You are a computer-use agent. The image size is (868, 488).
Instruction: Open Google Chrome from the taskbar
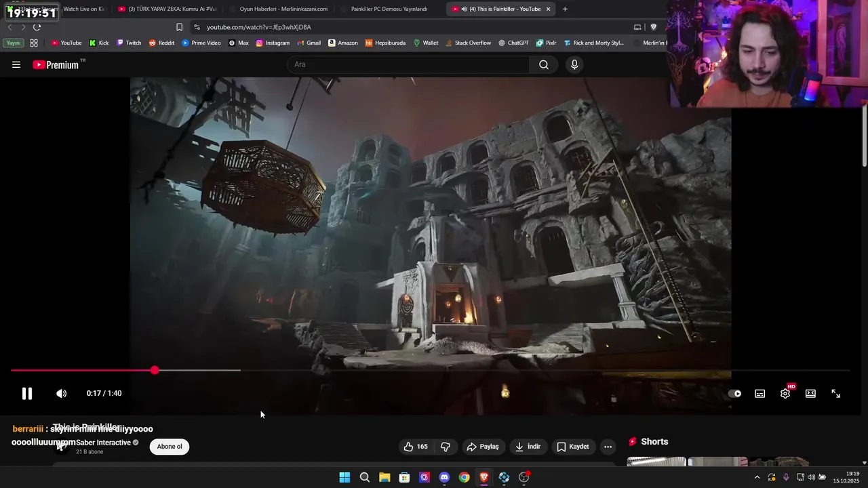click(x=464, y=477)
